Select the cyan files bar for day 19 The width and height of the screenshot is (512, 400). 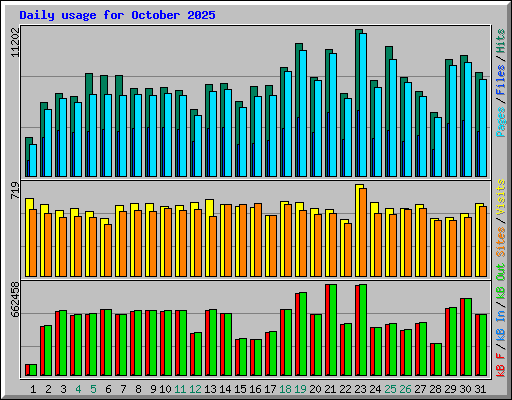point(303,113)
